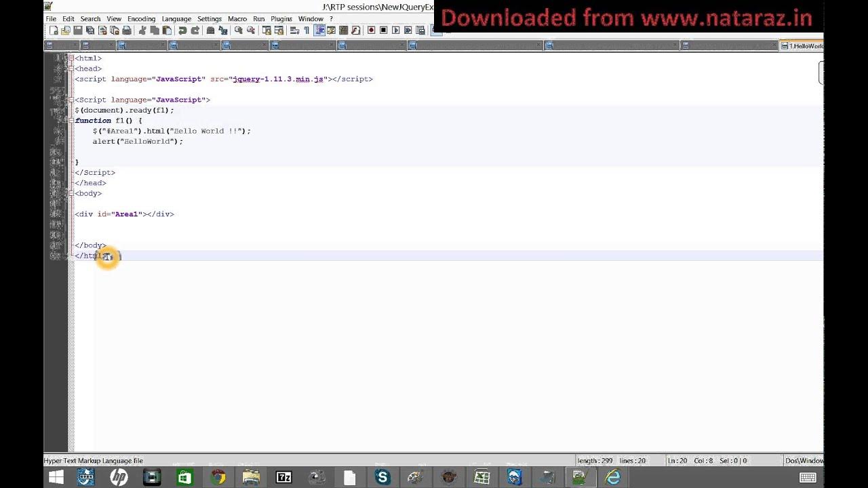This screenshot has width=868, height=488.
Task: Click the Zoom In magnifier icon
Action: 239,30
